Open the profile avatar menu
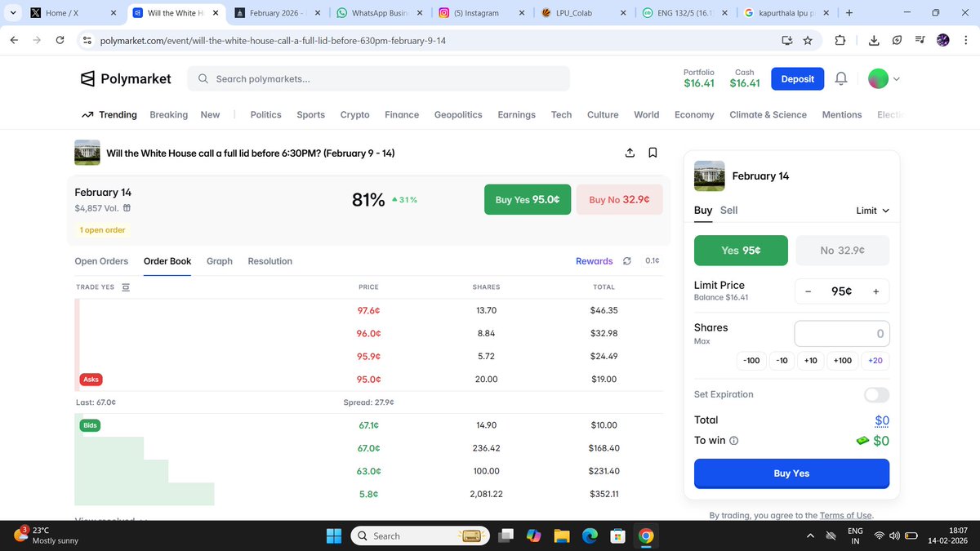 [884, 78]
